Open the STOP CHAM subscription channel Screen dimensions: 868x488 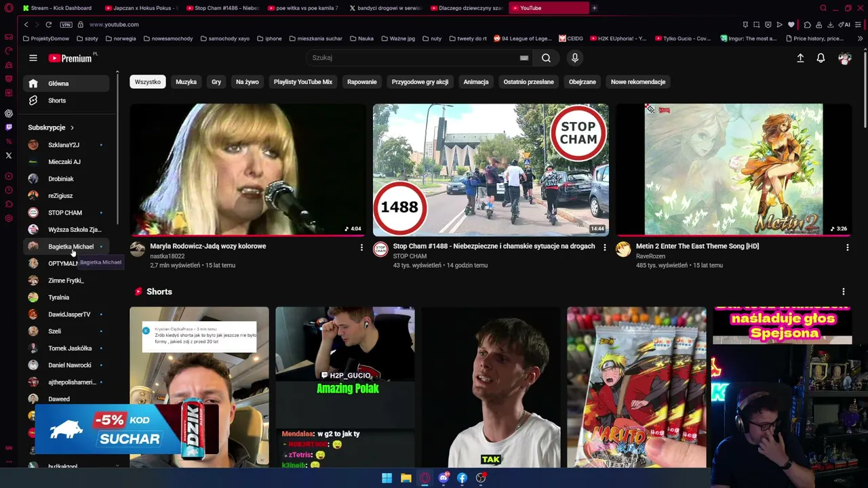[x=66, y=213]
